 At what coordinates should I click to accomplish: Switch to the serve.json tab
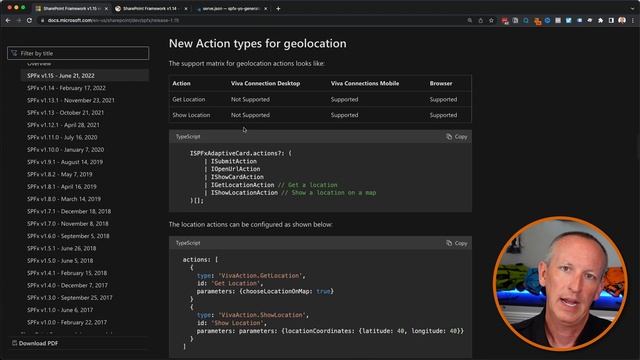pos(231,9)
